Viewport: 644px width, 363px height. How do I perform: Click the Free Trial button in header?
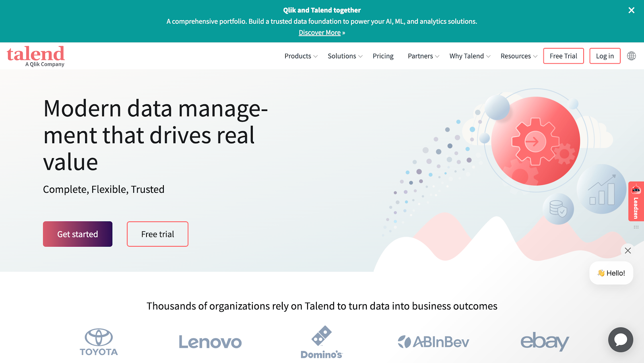pyautogui.click(x=563, y=56)
